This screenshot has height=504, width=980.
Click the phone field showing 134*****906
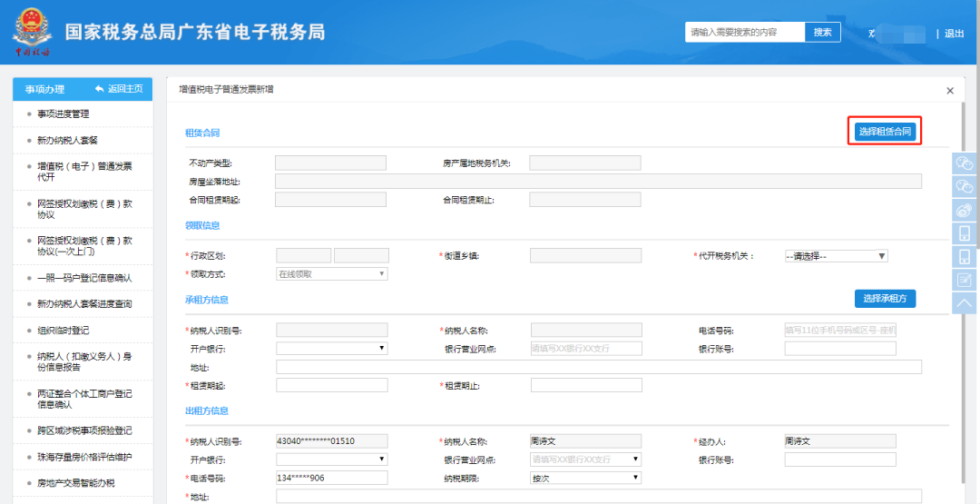coord(332,478)
